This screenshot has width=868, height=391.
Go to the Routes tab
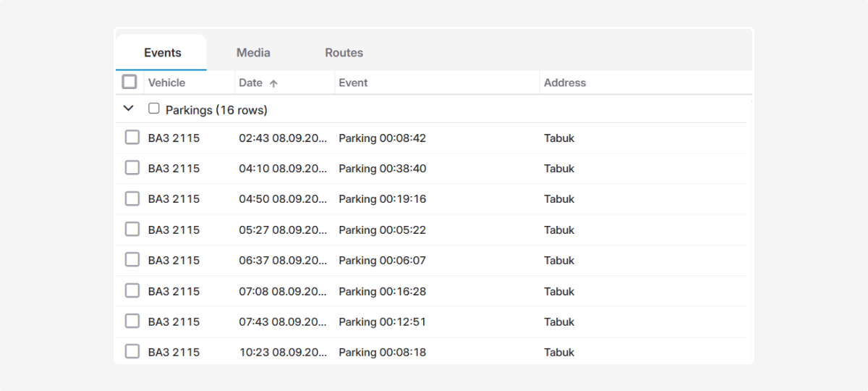344,53
